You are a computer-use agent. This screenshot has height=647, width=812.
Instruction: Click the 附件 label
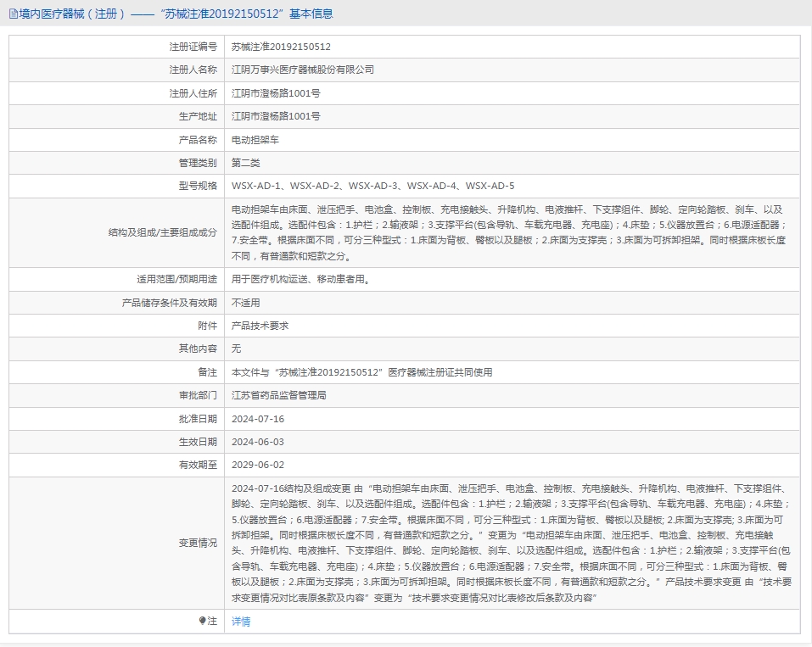pyautogui.click(x=207, y=326)
